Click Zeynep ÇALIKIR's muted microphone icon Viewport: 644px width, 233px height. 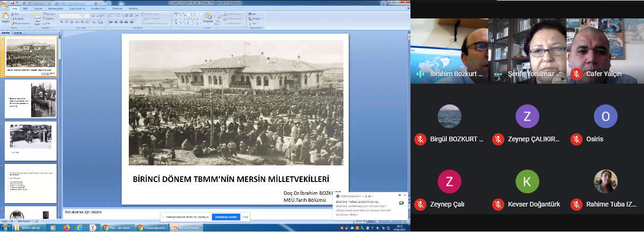498,139
